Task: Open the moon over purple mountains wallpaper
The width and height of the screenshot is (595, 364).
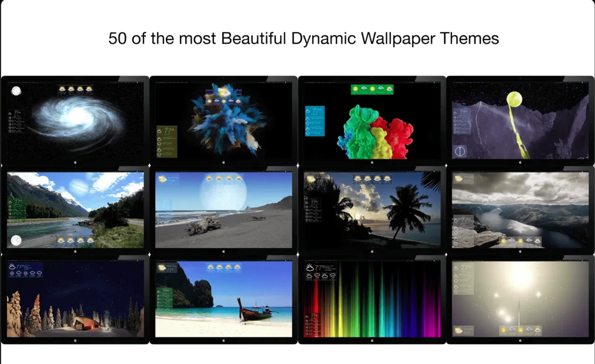Action: (x=520, y=120)
